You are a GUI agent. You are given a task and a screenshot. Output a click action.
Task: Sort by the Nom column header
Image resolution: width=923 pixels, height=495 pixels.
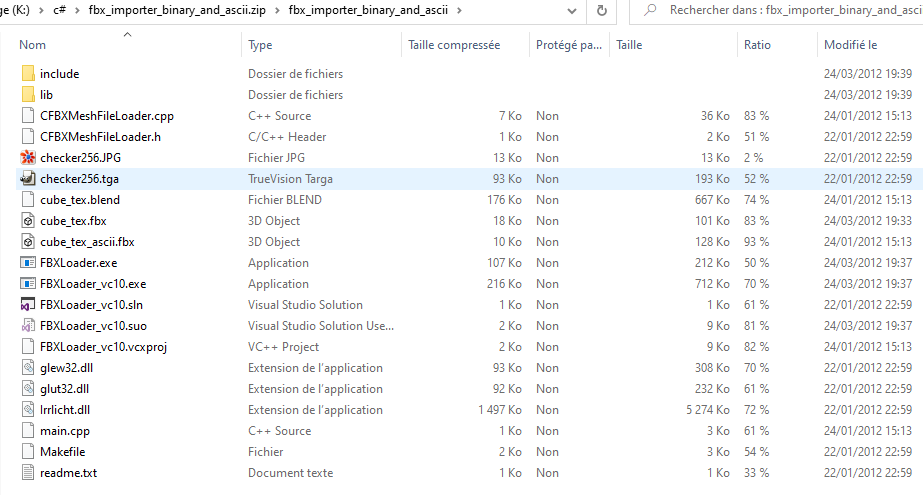32,45
